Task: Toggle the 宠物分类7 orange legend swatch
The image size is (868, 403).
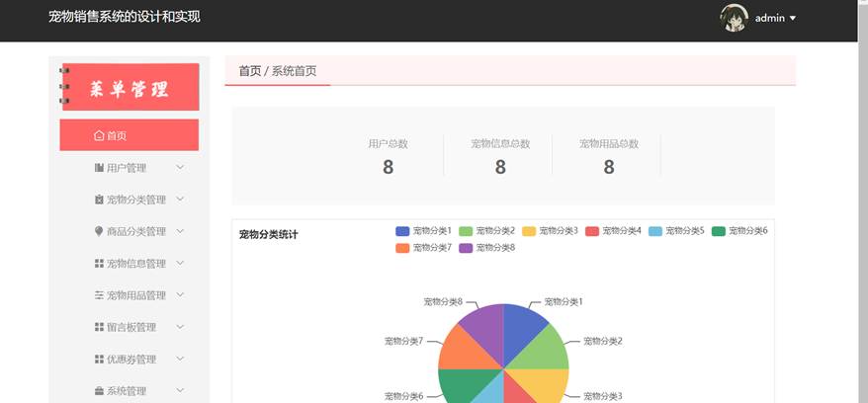Action: (402, 248)
